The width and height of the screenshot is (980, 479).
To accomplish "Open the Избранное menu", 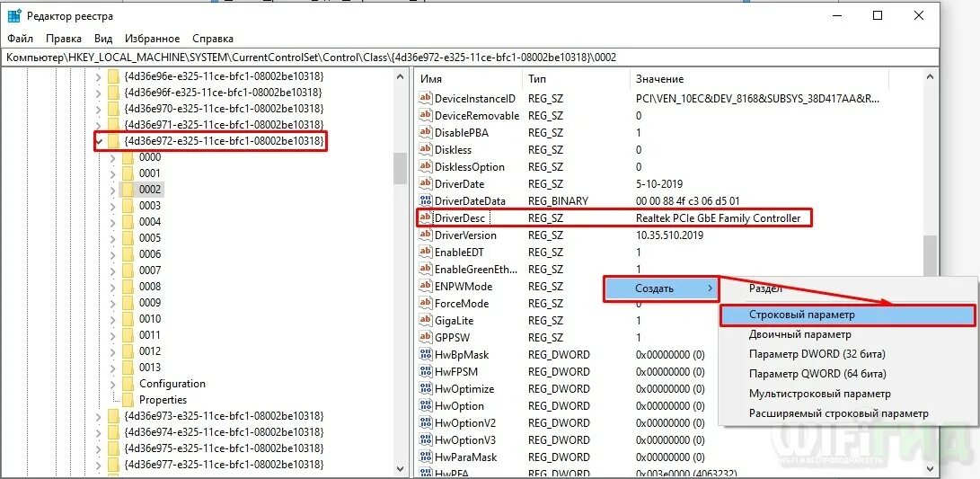I will (153, 39).
